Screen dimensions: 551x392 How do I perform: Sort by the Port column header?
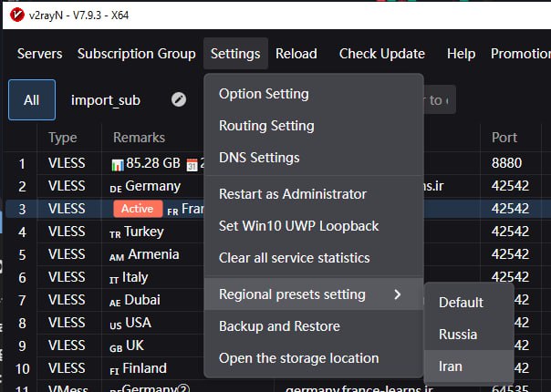(x=504, y=138)
